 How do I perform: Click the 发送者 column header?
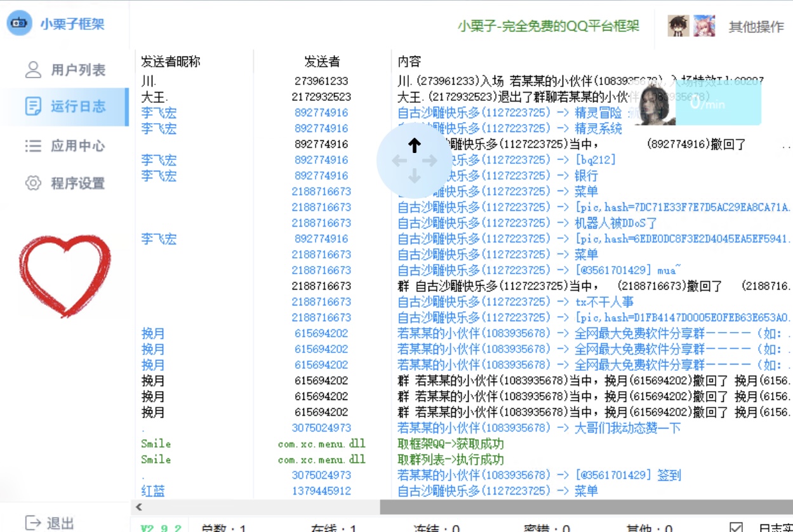point(322,62)
